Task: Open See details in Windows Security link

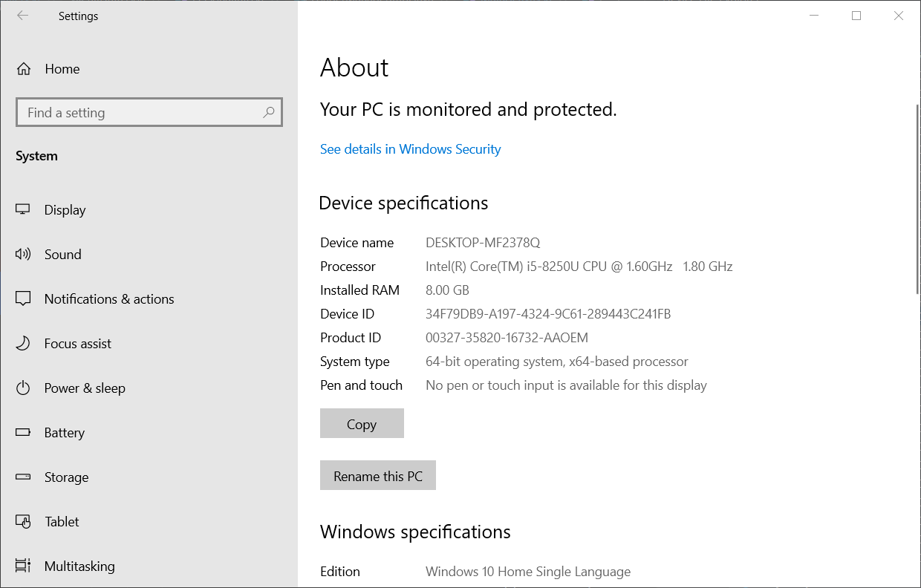Action: [x=410, y=149]
